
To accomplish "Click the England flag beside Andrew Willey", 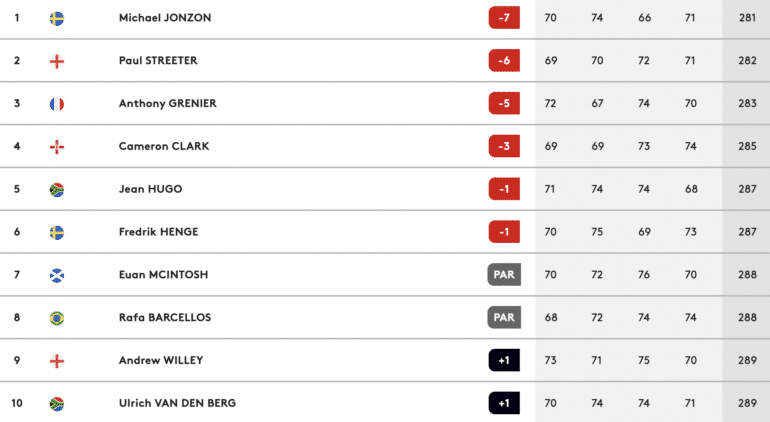I will 57,361.
